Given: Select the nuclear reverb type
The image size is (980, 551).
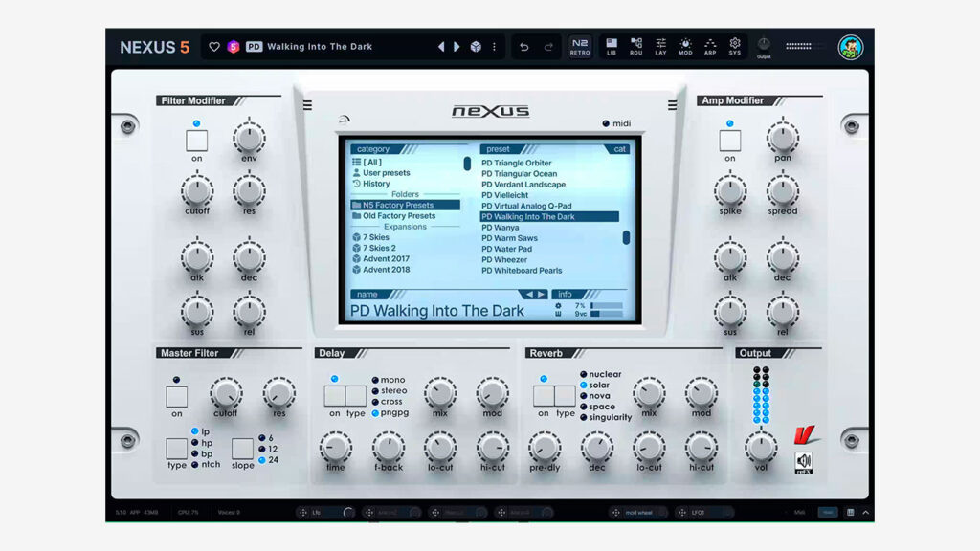Looking at the screenshot, I should [601, 374].
